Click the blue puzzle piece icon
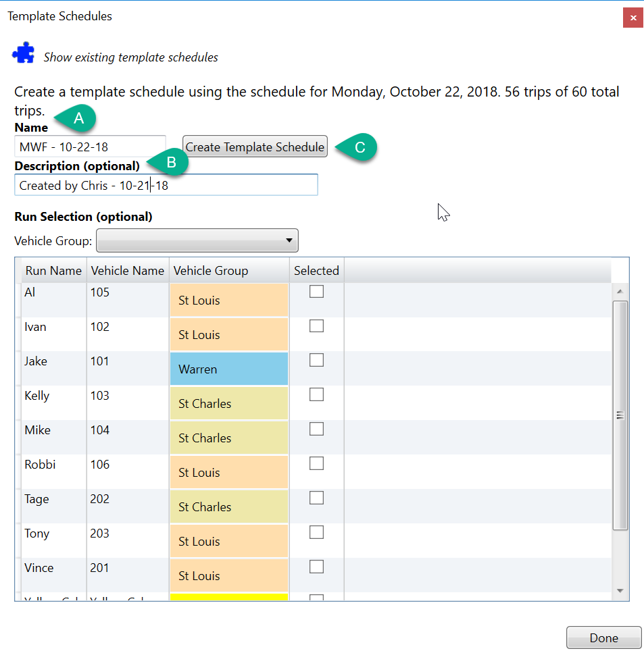Image resolution: width=644 pixels, height=651 pixels. pyautogui.click(x=22, y=52)
